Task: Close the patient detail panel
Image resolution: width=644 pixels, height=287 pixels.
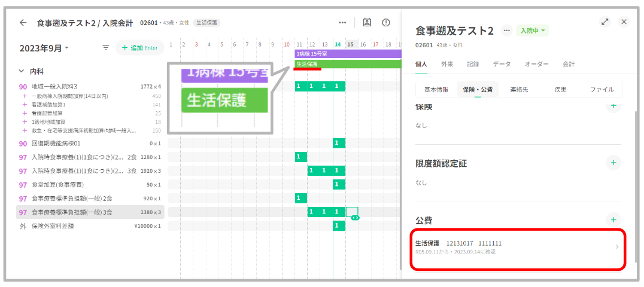Action: coord(624,22)
